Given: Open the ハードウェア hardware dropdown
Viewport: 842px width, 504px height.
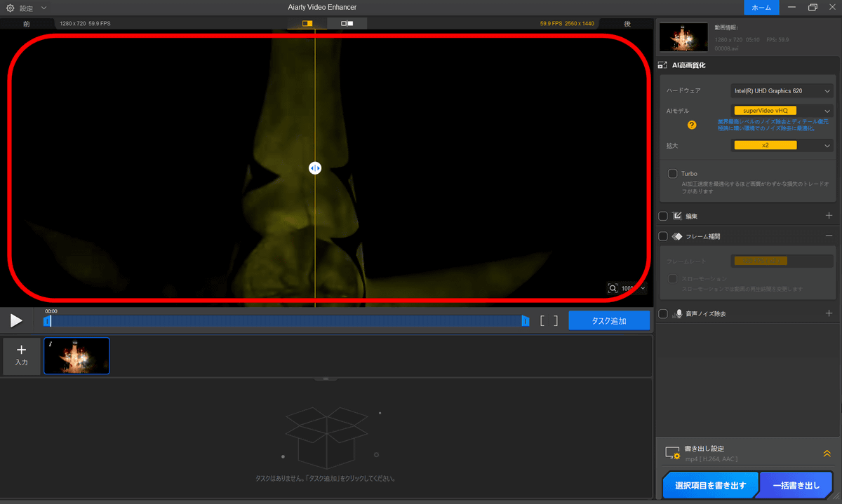Looking at the screenshot, I should point(782,90).
